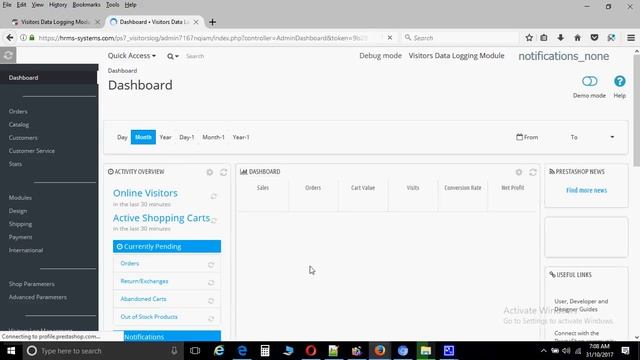Open Shipping in the sidebar

click(x=20, y=224)
